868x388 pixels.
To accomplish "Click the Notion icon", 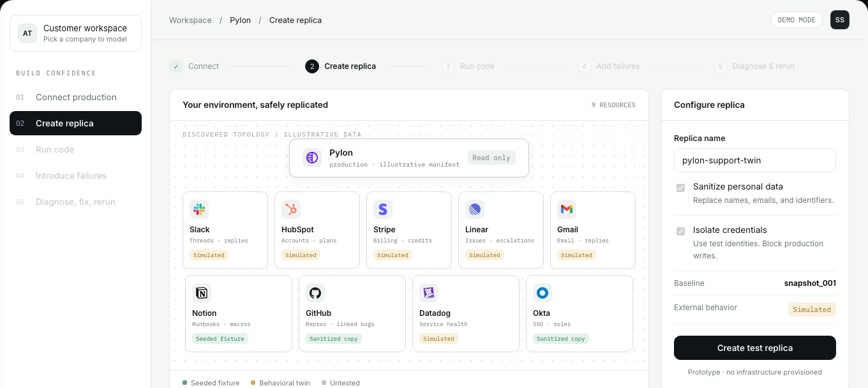I will [x=202, y=293].
